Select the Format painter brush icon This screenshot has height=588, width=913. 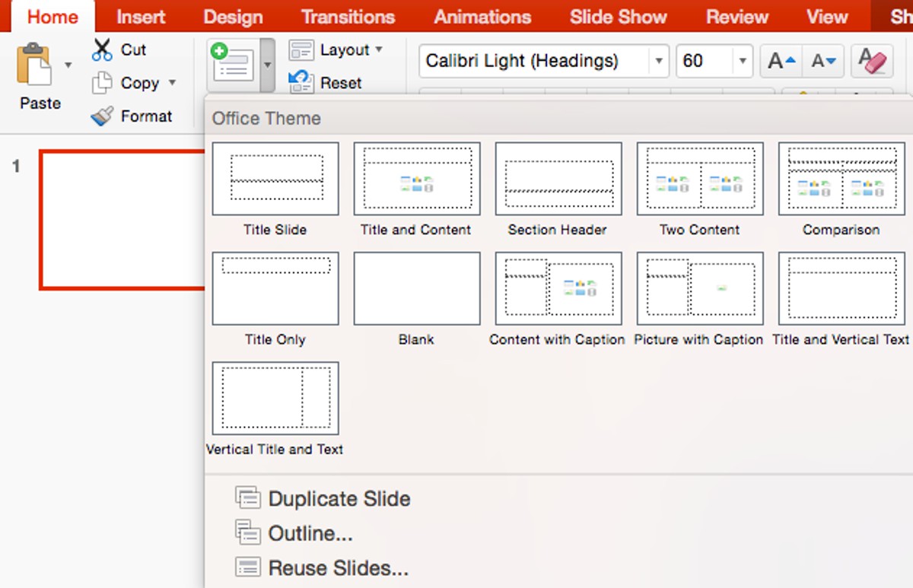coord(101,116)
